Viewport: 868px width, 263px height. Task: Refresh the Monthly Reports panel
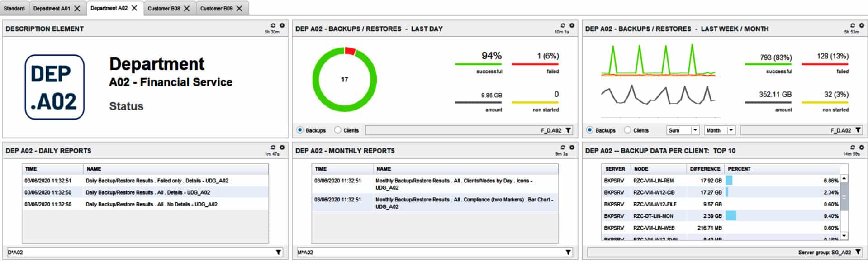click(x=563, y=148)
